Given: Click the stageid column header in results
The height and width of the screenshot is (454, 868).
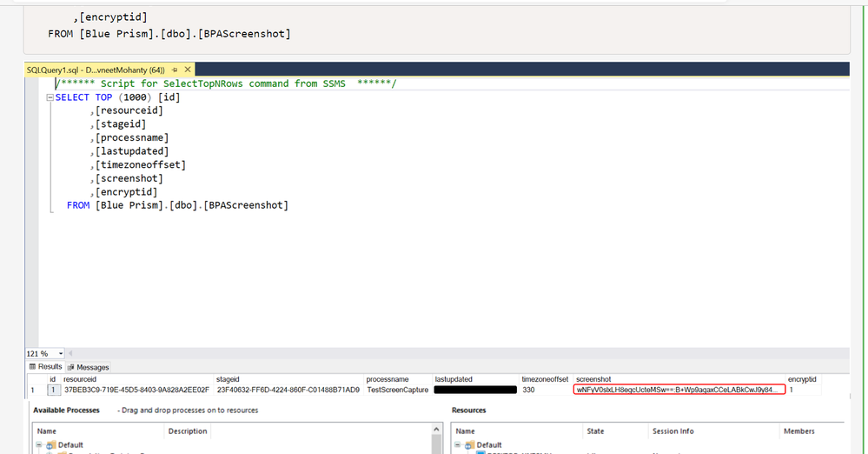Looking at the screenshot, I should (229, 379).
